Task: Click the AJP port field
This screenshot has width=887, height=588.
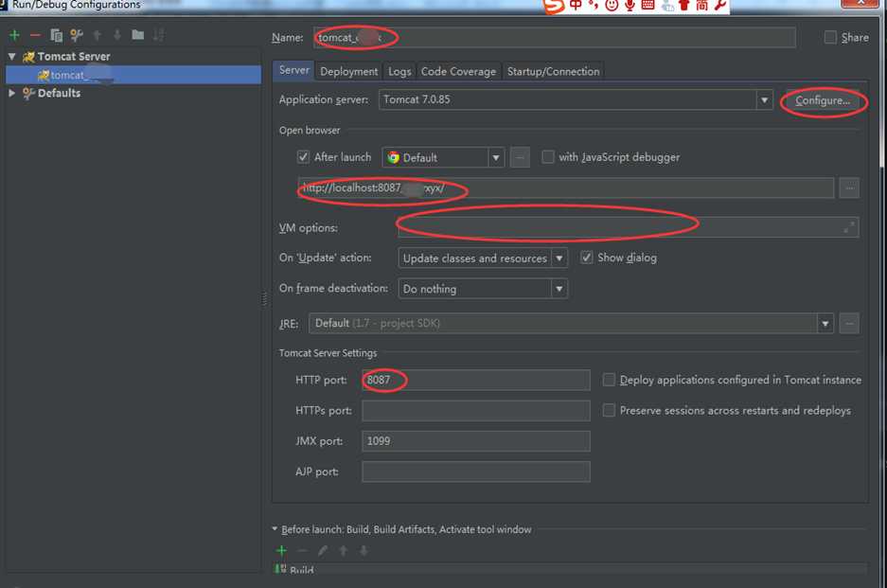Action: click(476, 472)
